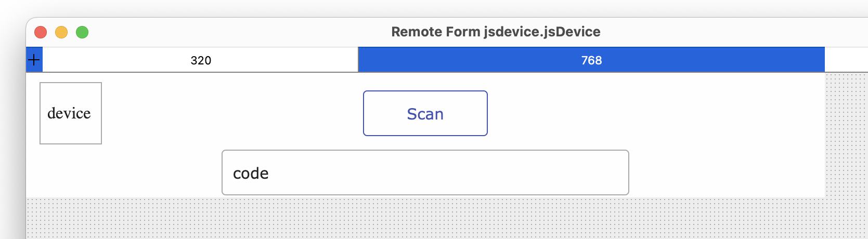Screen dimensions: 868x239
Task: Click the Scan button
Action: click(425, 113)
